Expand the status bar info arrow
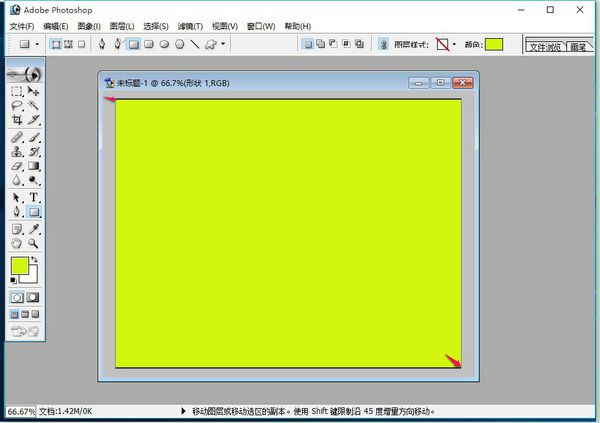The width and height of the screenshot is (600, 423). tap(182, 411)
